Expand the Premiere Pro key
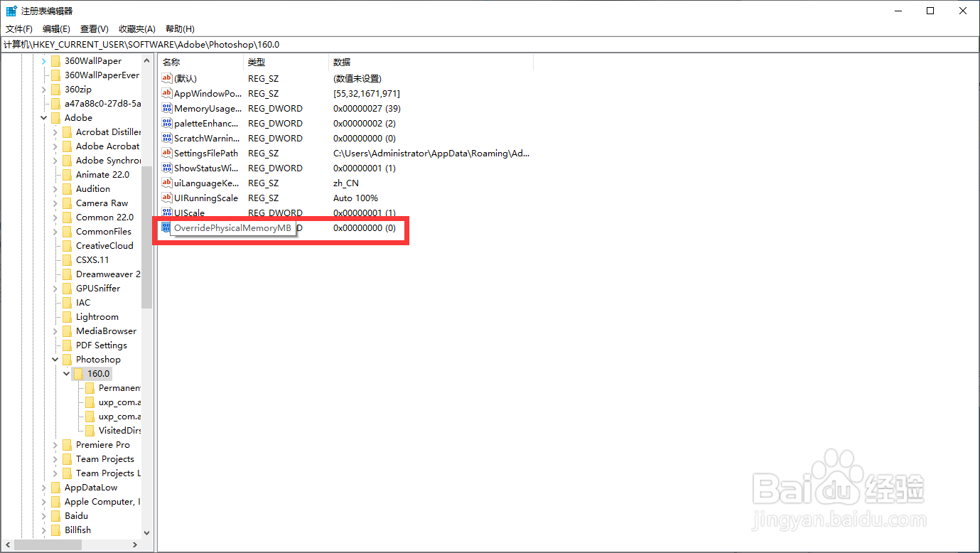 (x=55, y=444)
